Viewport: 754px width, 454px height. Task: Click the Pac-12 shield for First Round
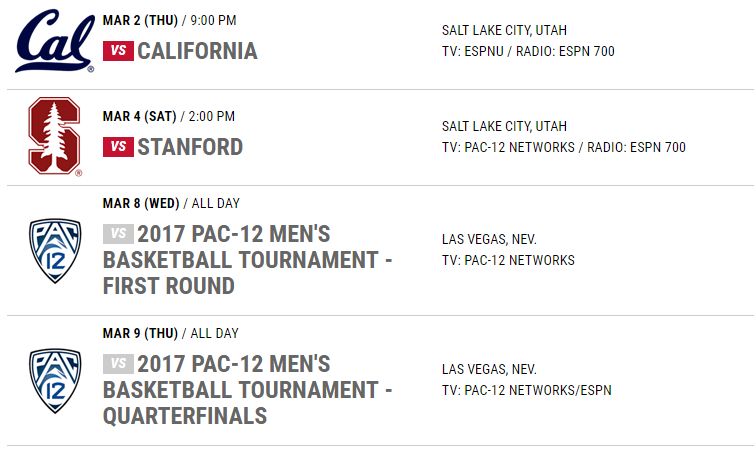(x=55, y=251)
